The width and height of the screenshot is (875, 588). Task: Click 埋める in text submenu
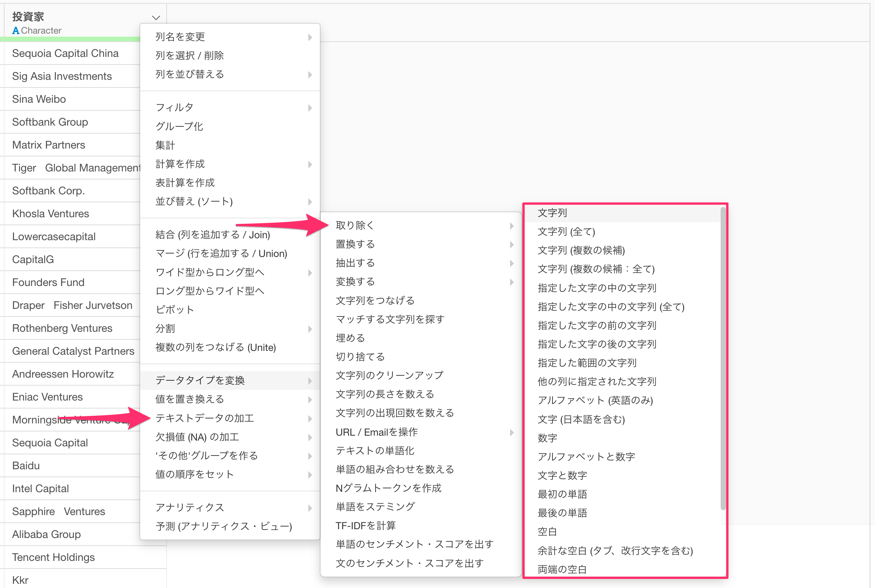coord(421,338)
